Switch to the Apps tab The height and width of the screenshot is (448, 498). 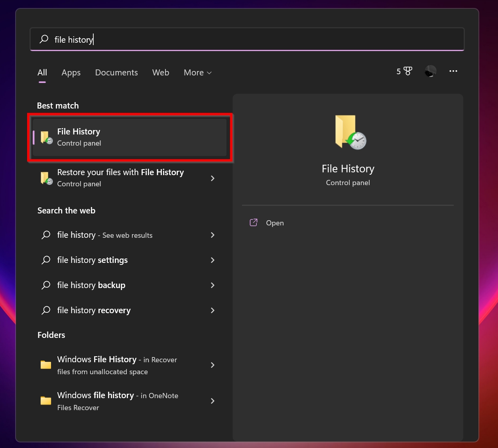pos(71,73)
